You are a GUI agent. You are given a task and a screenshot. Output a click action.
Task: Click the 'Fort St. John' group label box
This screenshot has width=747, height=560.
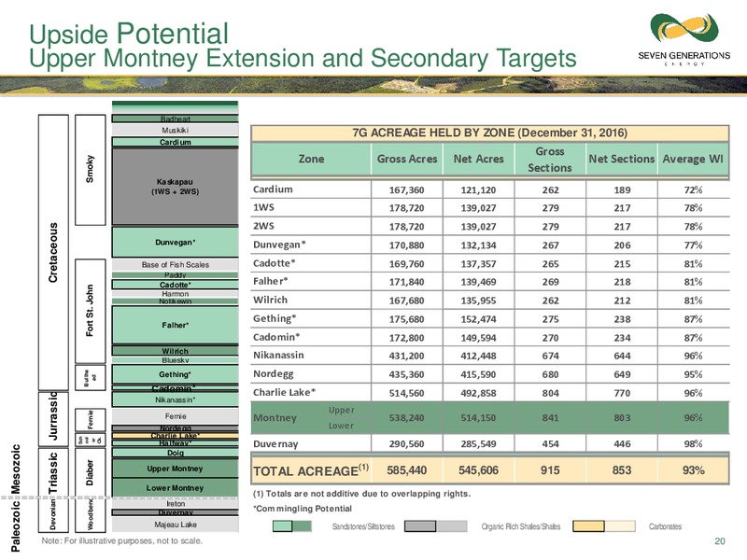click(90, 311)
